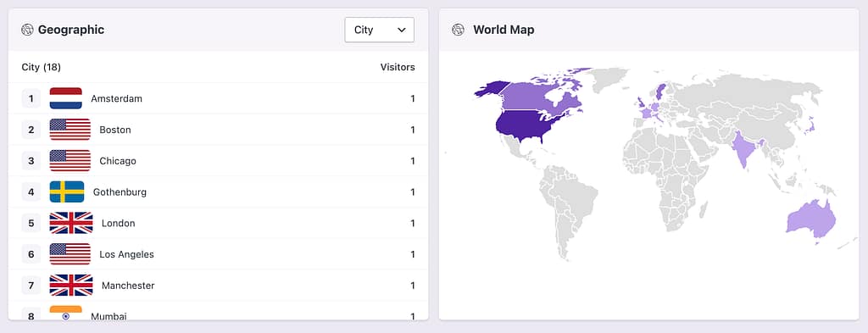Select the Los Angeles city name
This screenshot has width=868, height=333.
(127, 254)
